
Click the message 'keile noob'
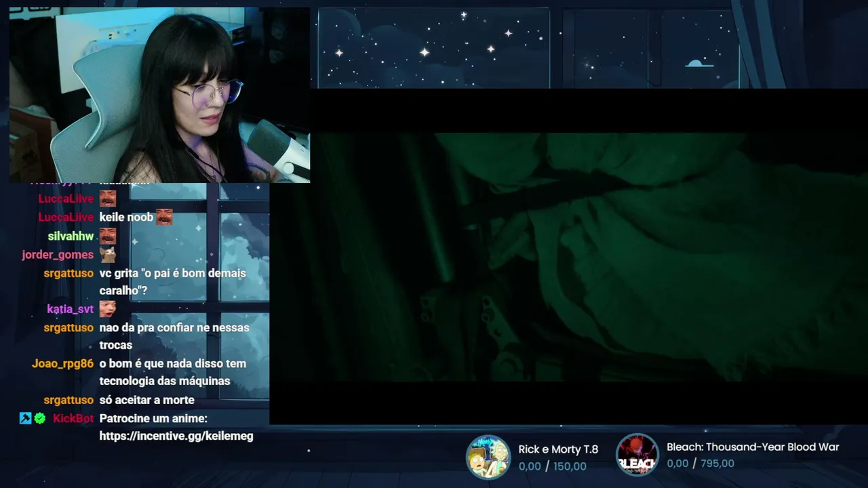126,217
